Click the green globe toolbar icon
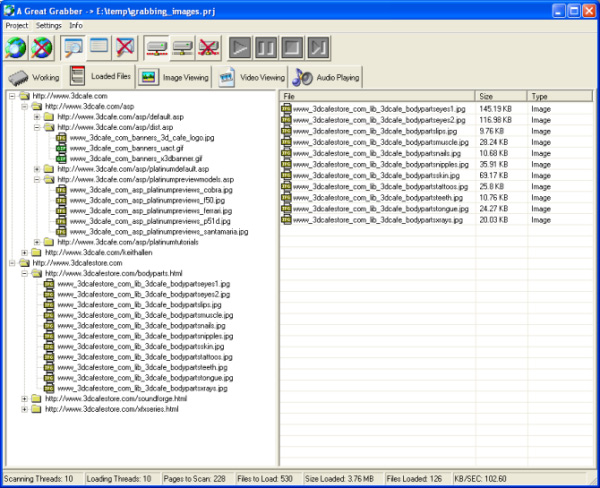Image resolution: width=600 pixels, height=488 pixels. click(18, 47)
